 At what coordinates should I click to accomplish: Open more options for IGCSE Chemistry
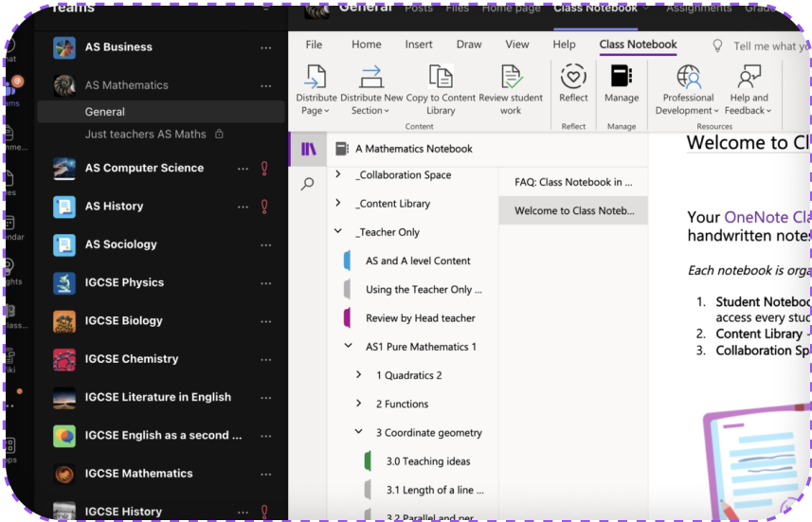pyautogui.click(x=265, y=359)
